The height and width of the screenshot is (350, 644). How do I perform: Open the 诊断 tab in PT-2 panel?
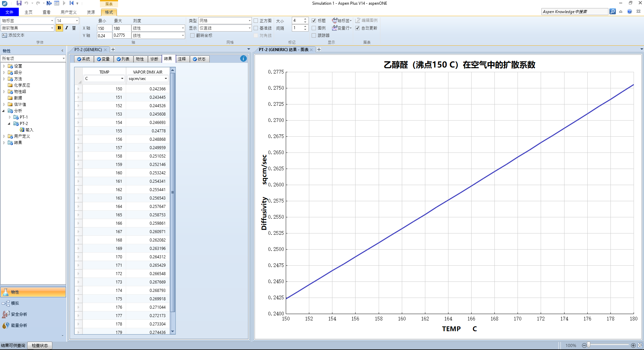[x=154, y=59]
